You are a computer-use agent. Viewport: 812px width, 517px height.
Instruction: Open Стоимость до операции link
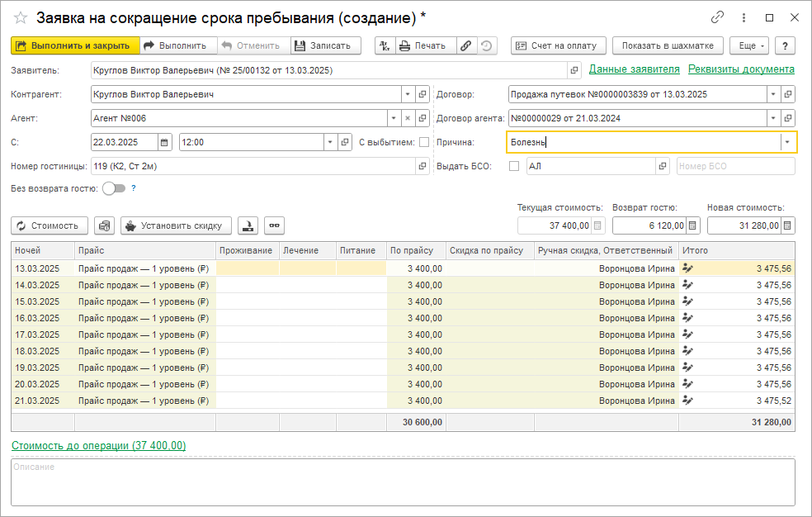click(x=98, y=445)
